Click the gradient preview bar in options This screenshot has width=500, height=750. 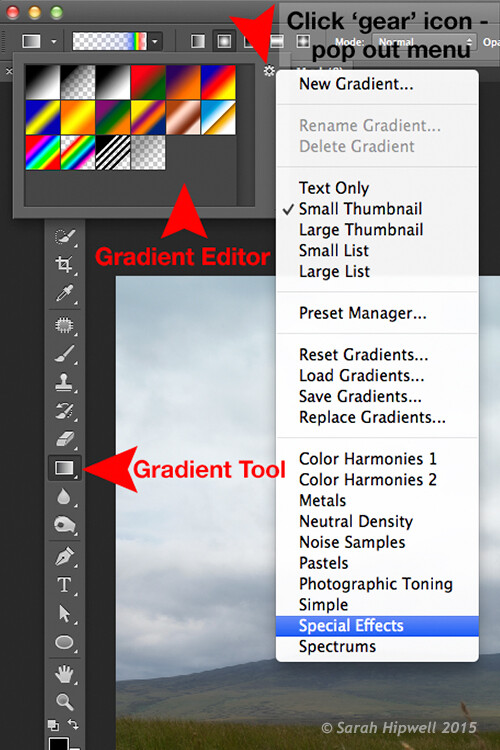point(110,42)
